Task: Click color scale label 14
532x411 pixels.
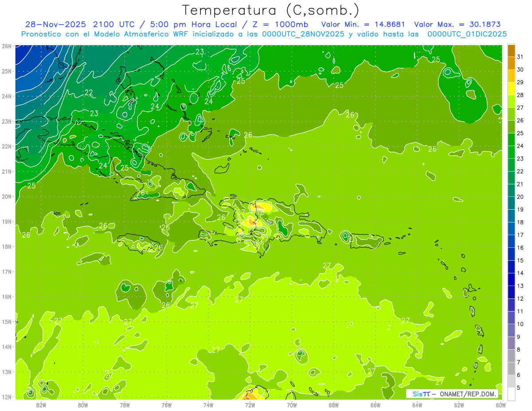Action: click(520, 273)
